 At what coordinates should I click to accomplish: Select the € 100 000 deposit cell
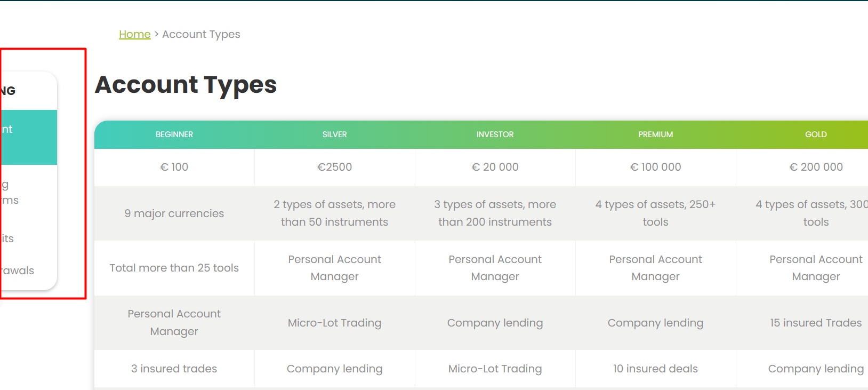[656, 167]
